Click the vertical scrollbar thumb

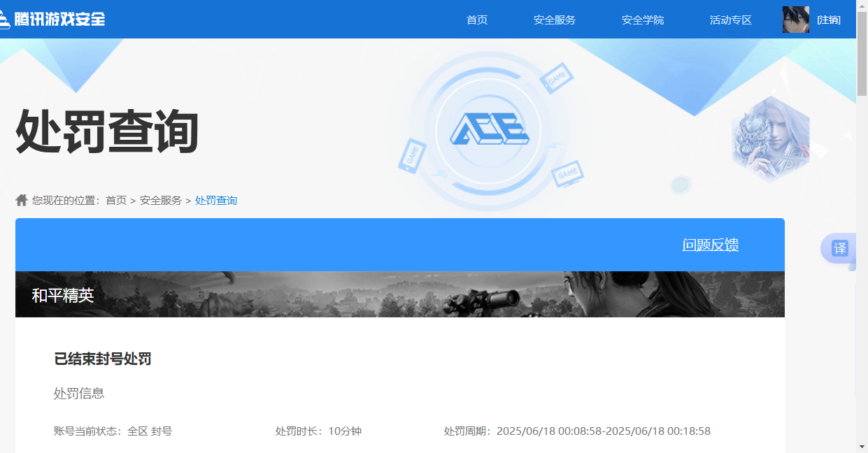tap(862, 55)
